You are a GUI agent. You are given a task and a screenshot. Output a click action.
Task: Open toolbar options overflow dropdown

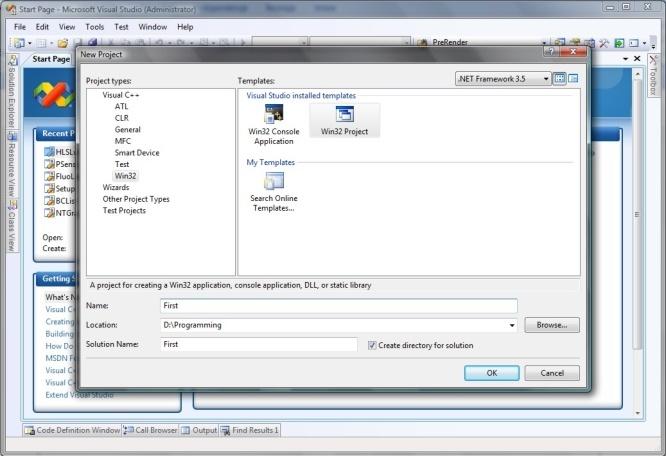(x=653, y=43)
